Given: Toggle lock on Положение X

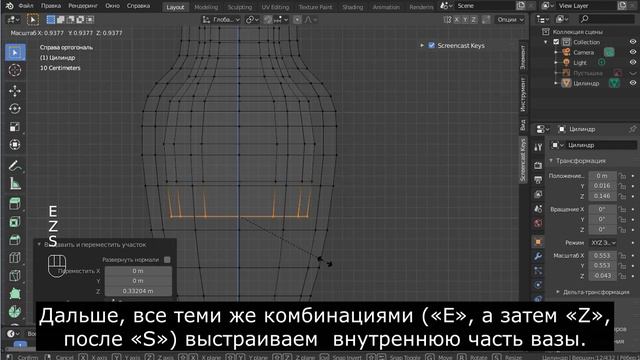Looking at the screenshot, I should tap(622, 176).
